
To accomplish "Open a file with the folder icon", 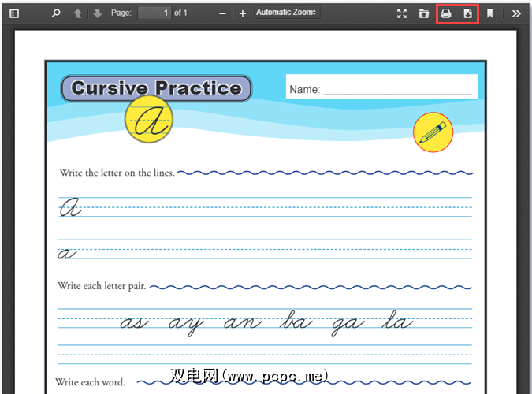I will 424,13.
